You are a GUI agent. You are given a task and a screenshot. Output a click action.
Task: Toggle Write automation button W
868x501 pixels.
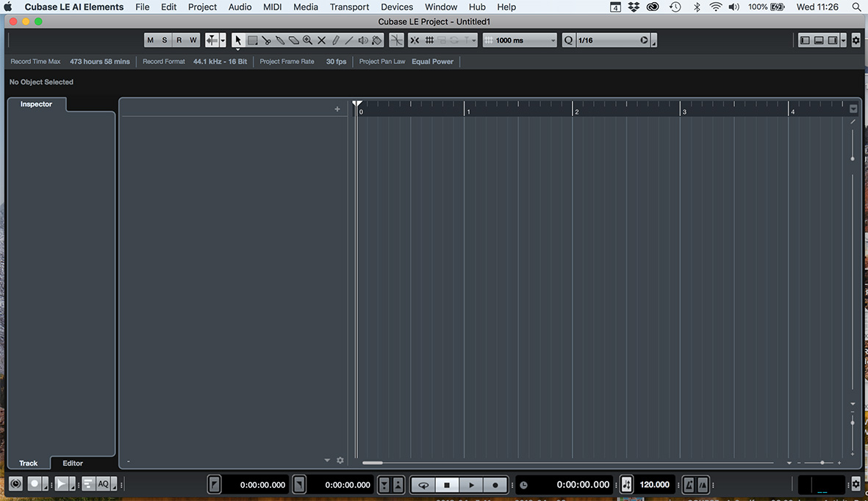point(193,40)
